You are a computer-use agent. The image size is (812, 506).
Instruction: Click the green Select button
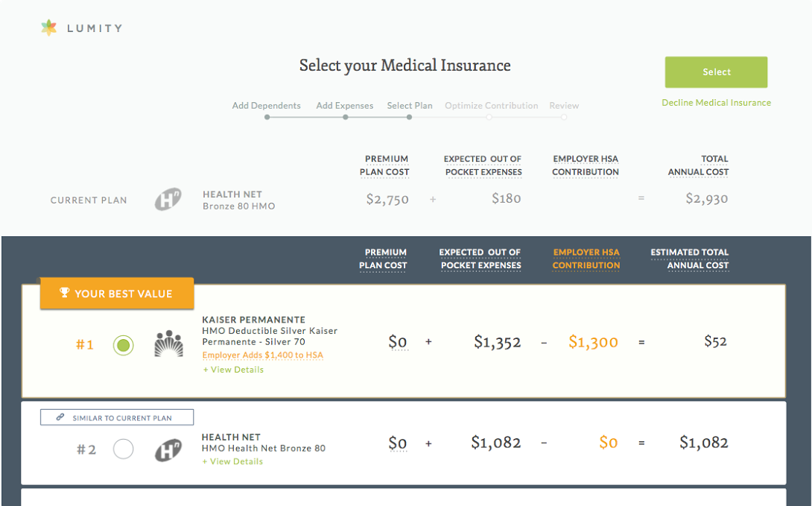[x=716, y=72]
